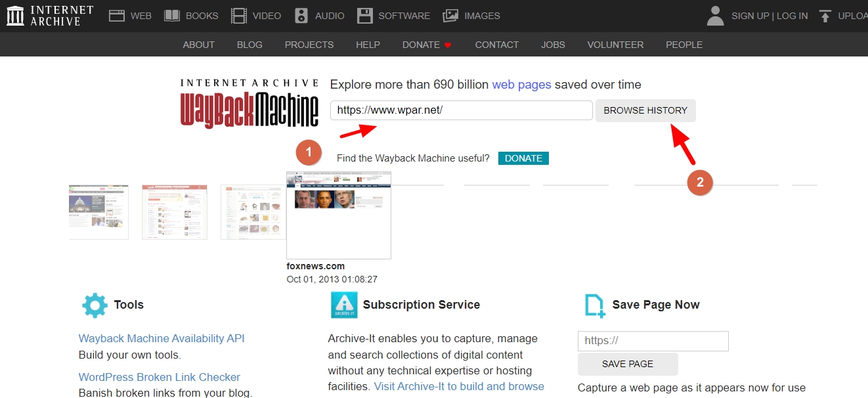
Task: Click the user avatar icon
Action: [716, 16]
